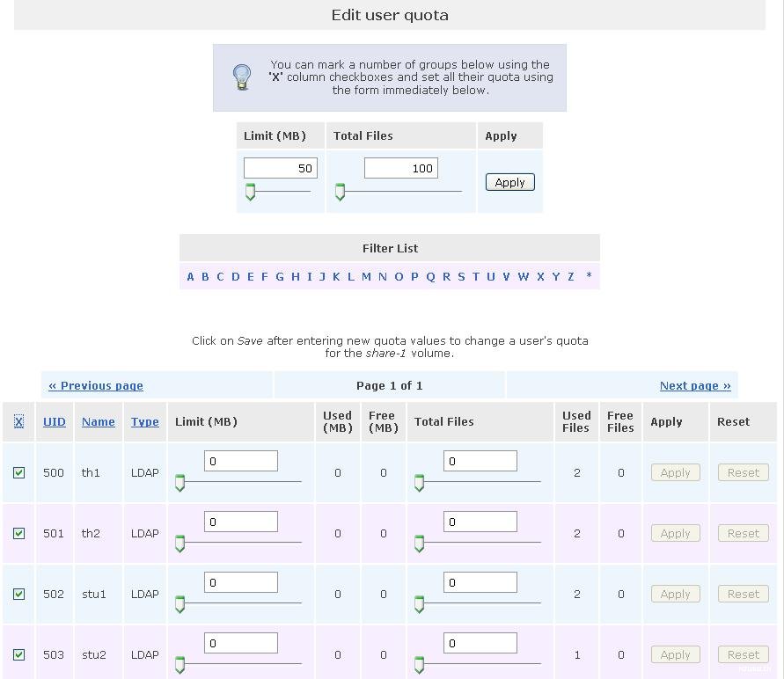Filter the list by letter W
This screenshot has height=679, width=784.
pos(523,276)
